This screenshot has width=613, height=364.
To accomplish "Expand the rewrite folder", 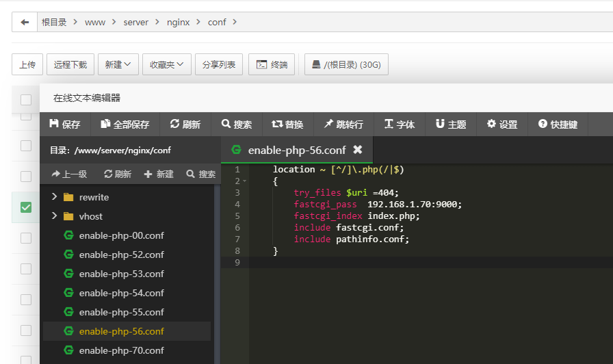I will tap(55, 197).
